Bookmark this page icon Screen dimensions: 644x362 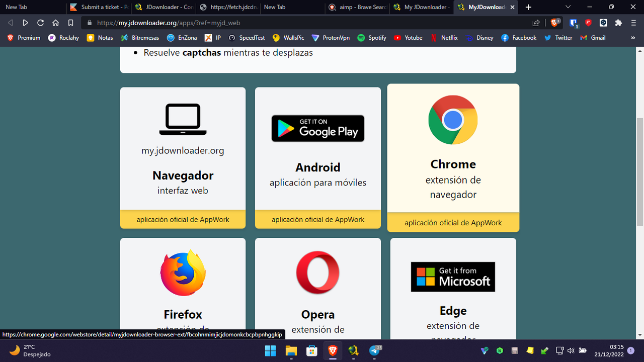(71, 23)
